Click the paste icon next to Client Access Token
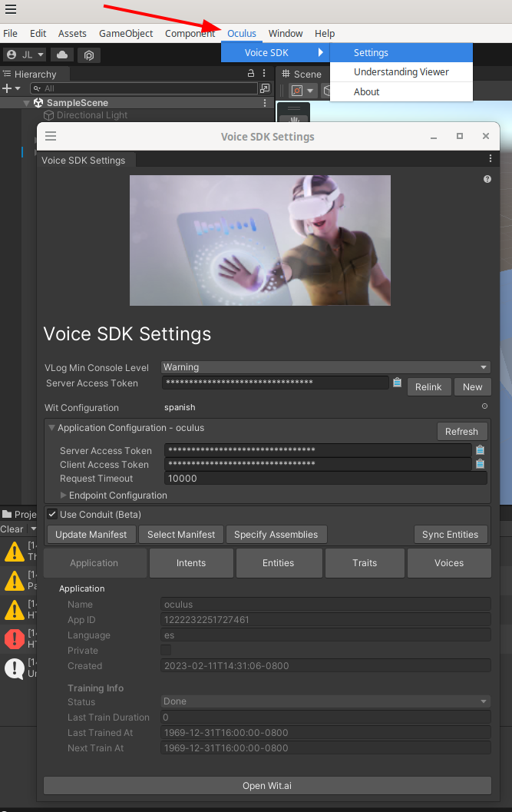This screenshot has height=812, width=512. coord(480,464)
